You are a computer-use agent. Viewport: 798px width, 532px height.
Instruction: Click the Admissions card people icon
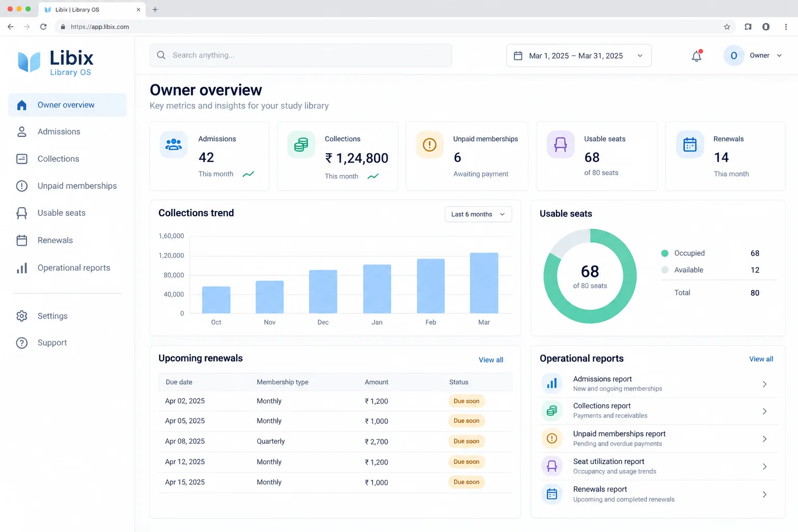174,144
